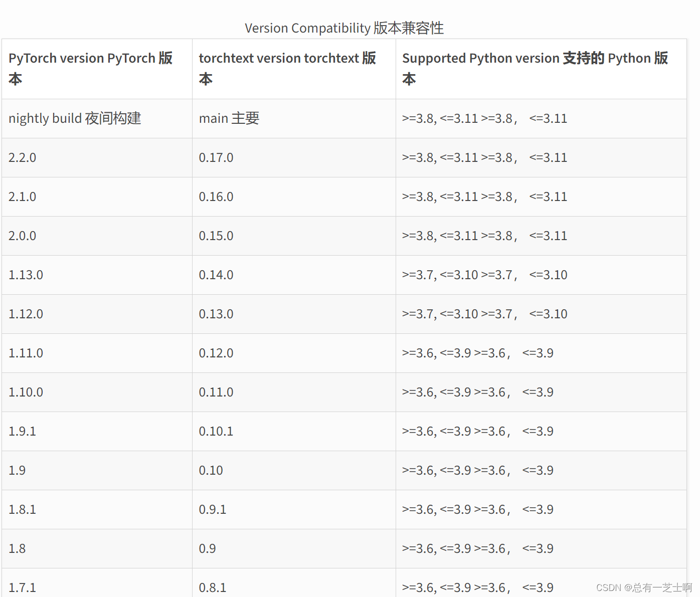The height and width of the screenshot is (597, 700).
Task: Click the Python version cell in the 1.7.1 row
Action: click(541, 583)
